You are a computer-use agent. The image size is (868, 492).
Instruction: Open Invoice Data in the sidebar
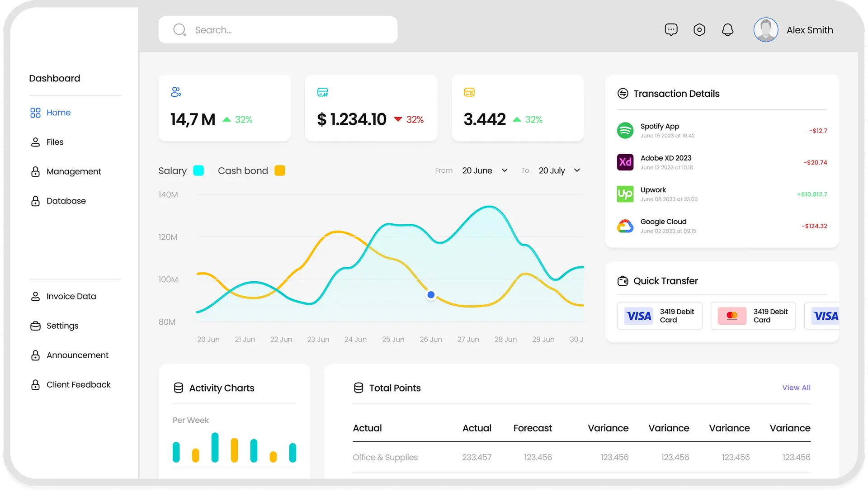click(x=71, y=296)
